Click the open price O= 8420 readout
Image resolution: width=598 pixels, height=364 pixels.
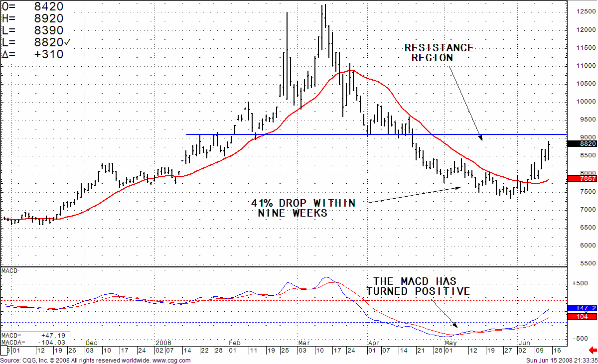[33, 6]
